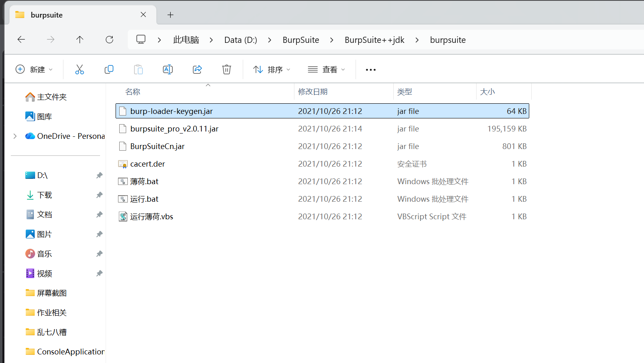Unpin 音乐 using its pin icon
This screenshot has height=363, width=644.
point(99,254)
